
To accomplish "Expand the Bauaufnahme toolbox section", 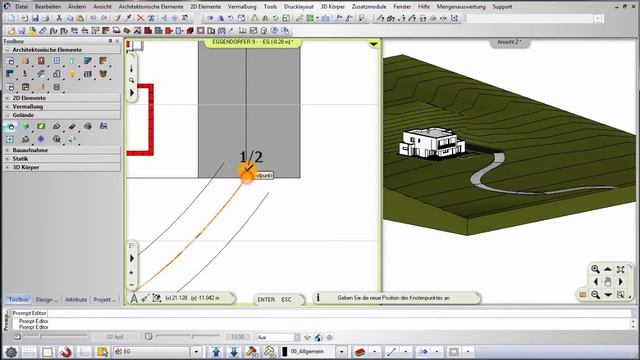I will 7,150.
